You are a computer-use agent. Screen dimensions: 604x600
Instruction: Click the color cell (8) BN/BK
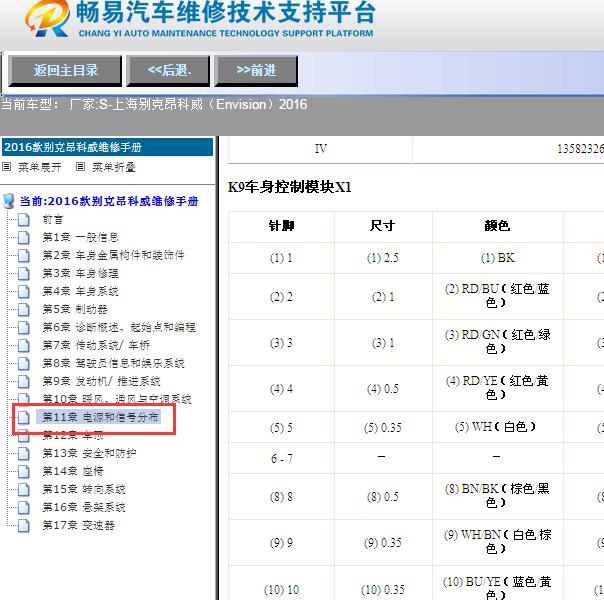coord(497,496)
